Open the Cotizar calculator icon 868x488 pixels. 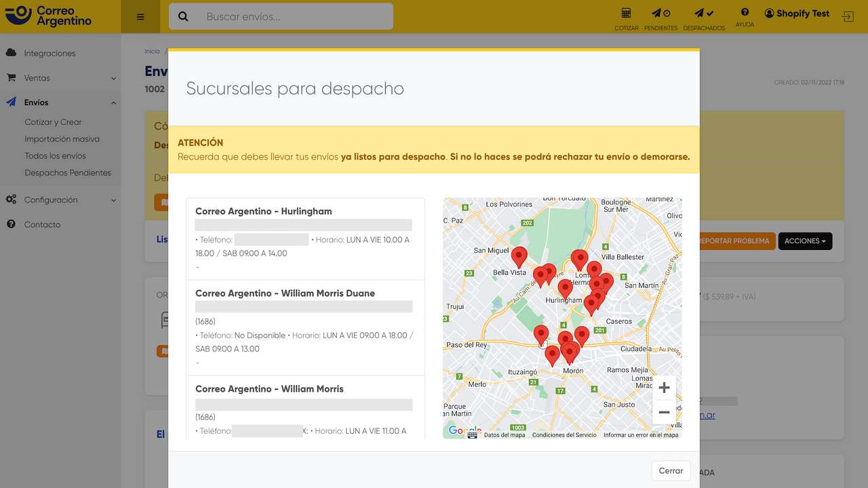pyautogui.click(x=626, y=14)
